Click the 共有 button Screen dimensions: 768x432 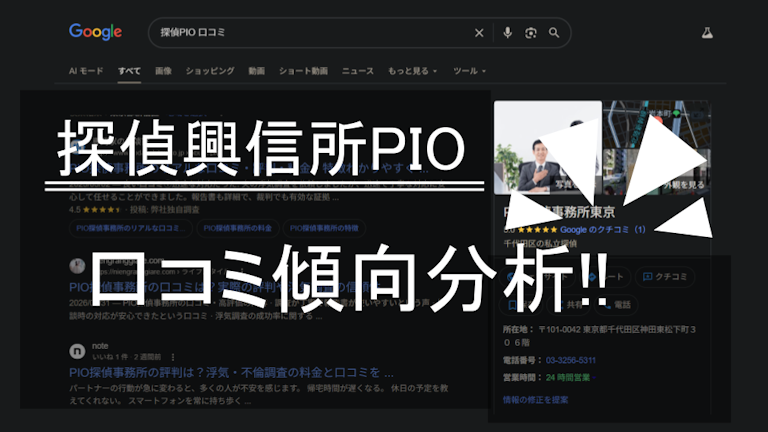tap(568, 305)
